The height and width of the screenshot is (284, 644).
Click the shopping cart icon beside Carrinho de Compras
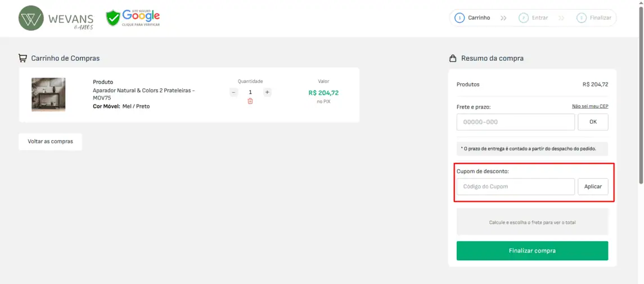(22, 58)
